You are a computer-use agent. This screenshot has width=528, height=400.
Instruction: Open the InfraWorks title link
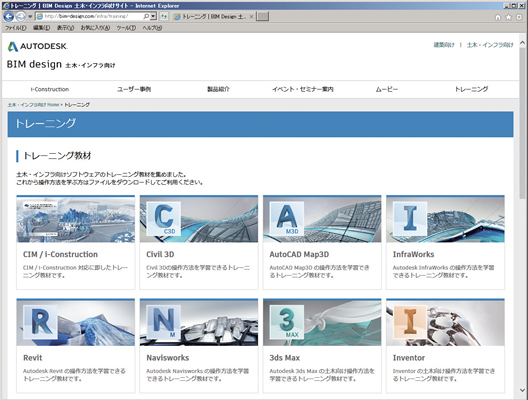[413, 255]
